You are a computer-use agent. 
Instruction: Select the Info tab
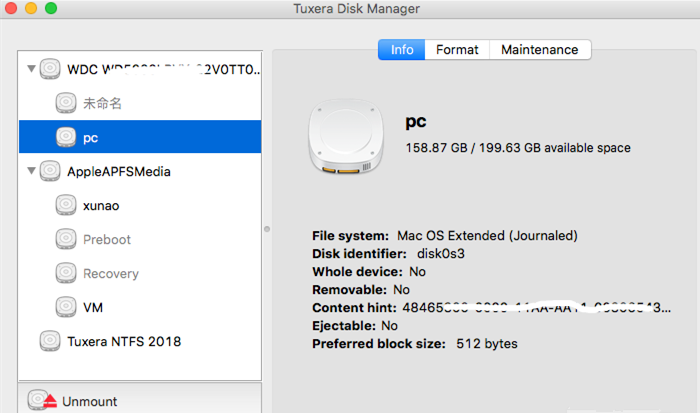tap(401, 50)
